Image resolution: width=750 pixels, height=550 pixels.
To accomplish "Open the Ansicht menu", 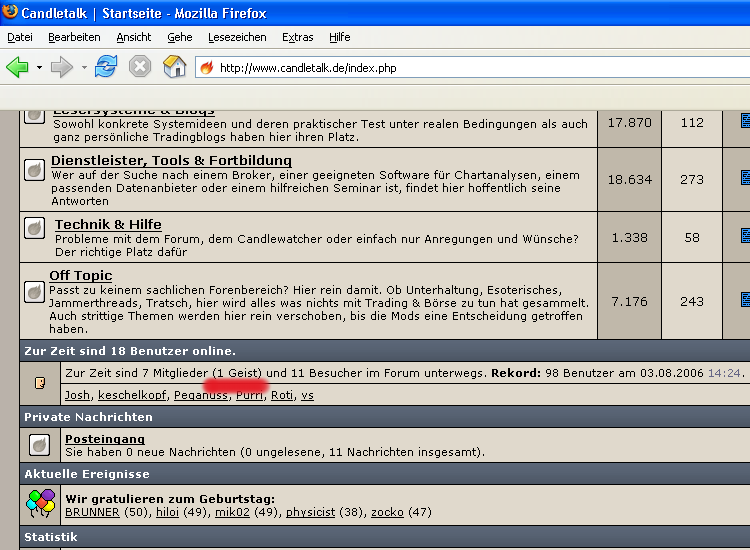I will [134, 37].
